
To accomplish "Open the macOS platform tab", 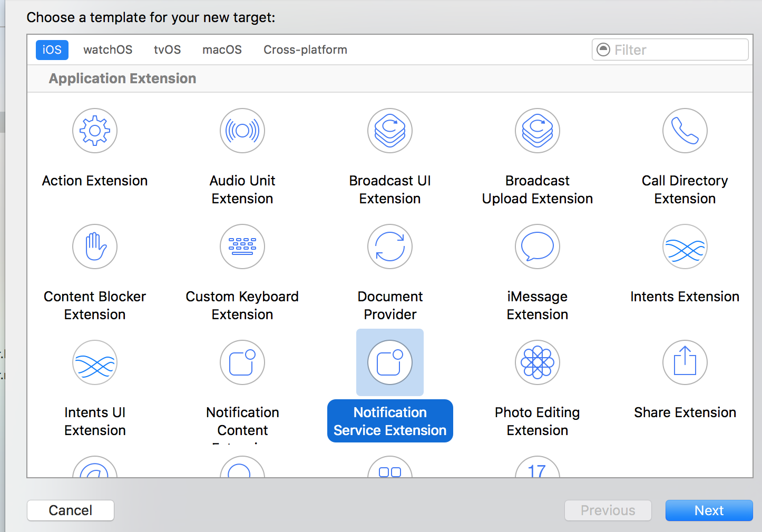I will click(x=222, y=50).
